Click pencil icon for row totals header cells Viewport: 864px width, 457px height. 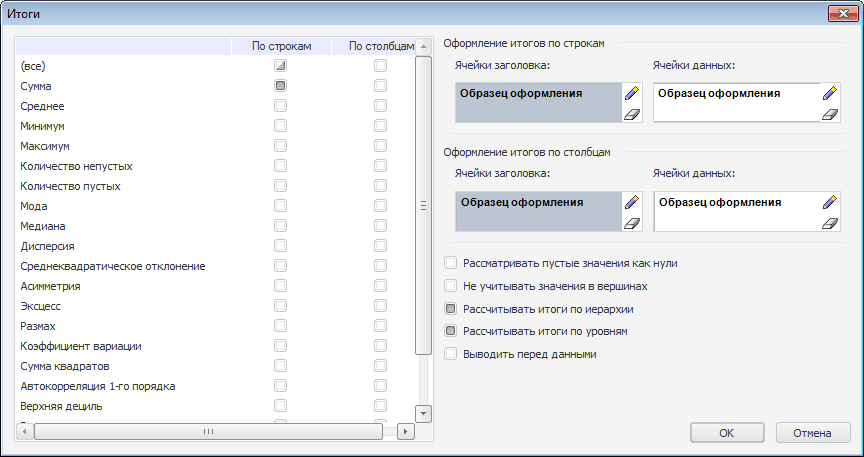[x=631, y=93]
